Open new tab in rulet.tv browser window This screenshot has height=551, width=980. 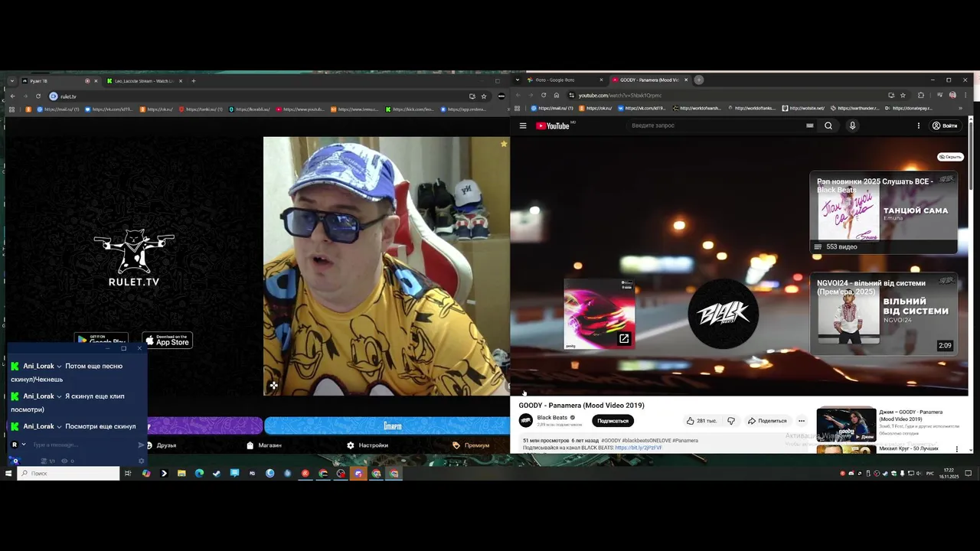click(193, 80)
